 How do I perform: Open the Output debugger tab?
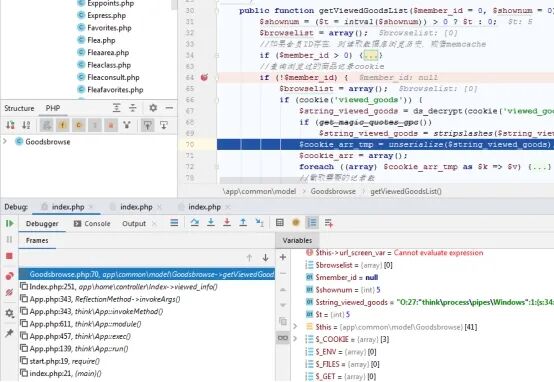point(134,223)
